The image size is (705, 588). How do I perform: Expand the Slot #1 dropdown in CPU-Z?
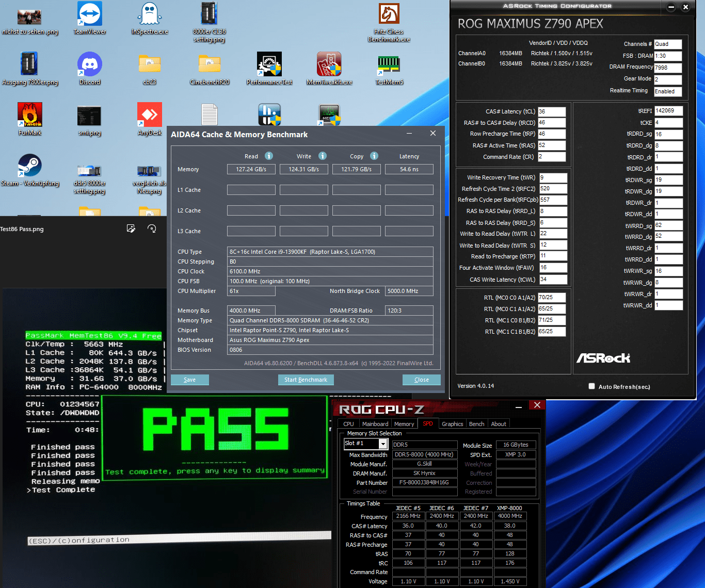tap(383, 444)
